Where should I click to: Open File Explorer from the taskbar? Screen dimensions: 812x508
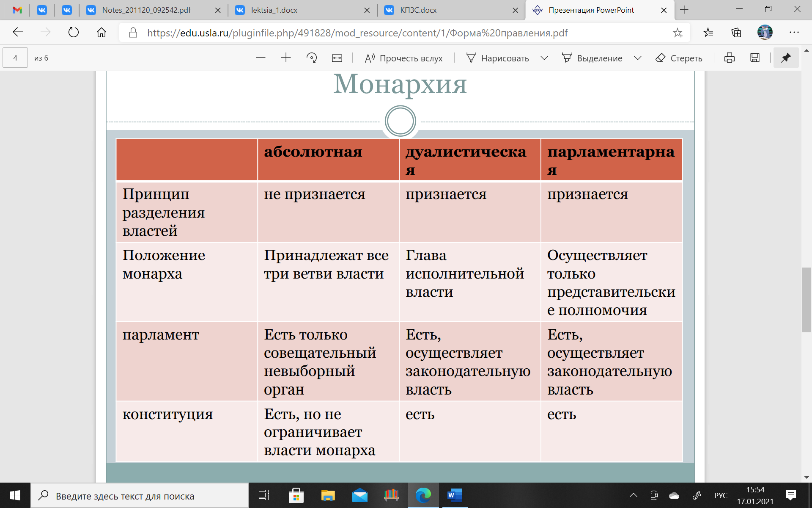click(x=328, y=495)
